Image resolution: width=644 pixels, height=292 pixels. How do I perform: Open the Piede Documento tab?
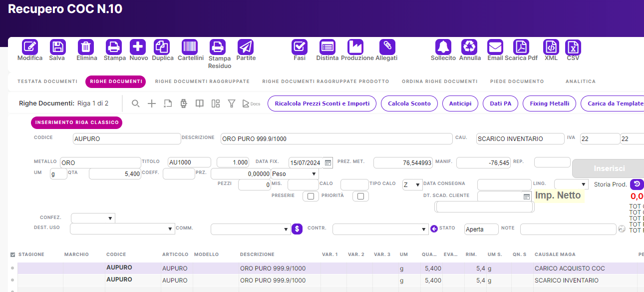click(x=517, y=81)
